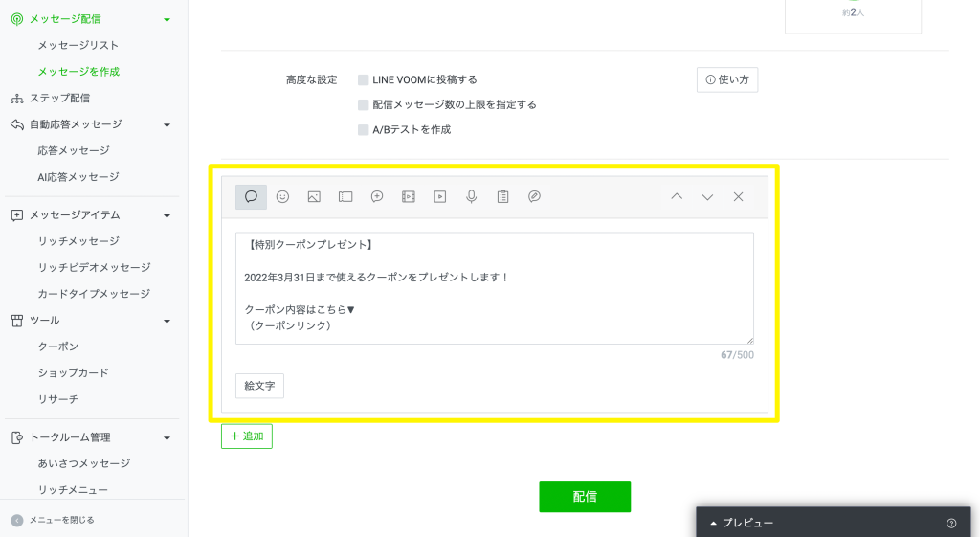Select the photo message icon
980x537 pixels.
click(x=314, y=197)
